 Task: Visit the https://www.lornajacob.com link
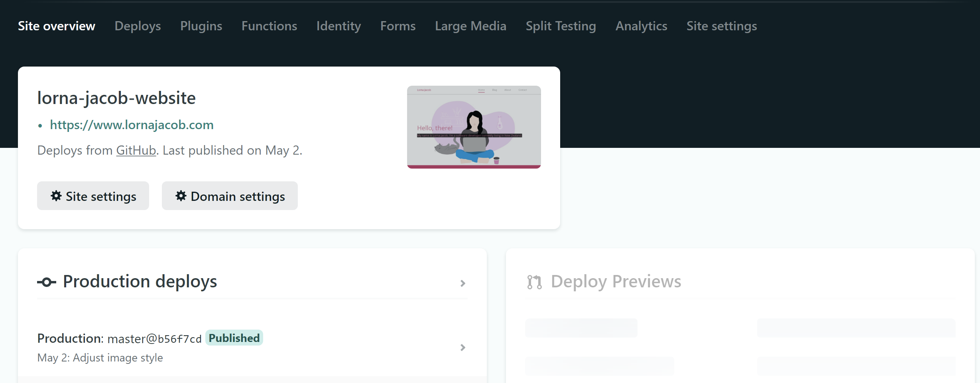pyautogui.click(x=132, y=125)
